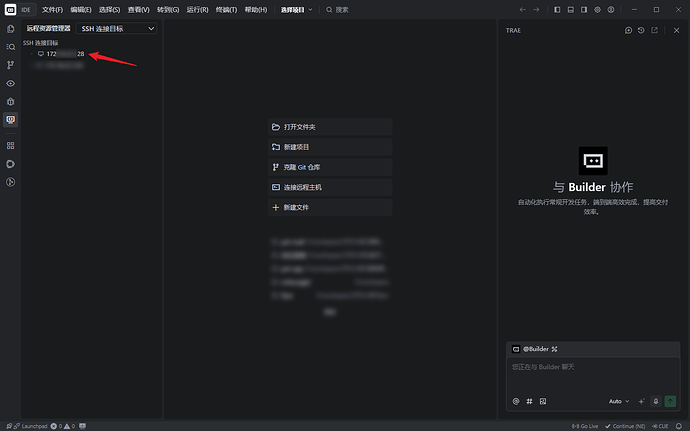Screen dimensions: 690x431
Task: Select the Remote Explorer monitor icon
Action: coord(11,119)
